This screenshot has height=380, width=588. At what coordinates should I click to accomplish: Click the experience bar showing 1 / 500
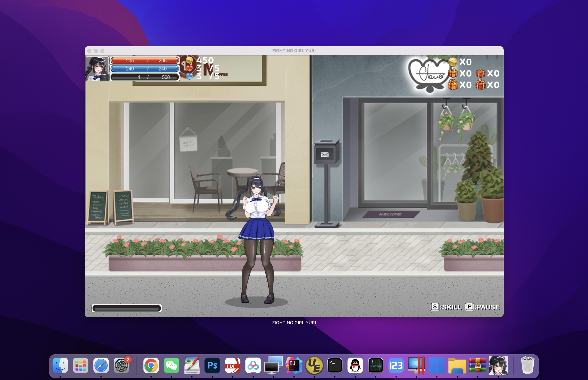coord(145,77)
